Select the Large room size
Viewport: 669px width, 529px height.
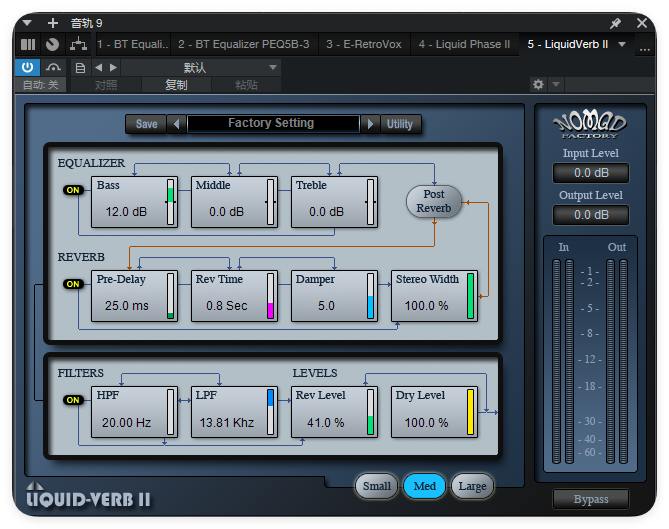(472, 486)
